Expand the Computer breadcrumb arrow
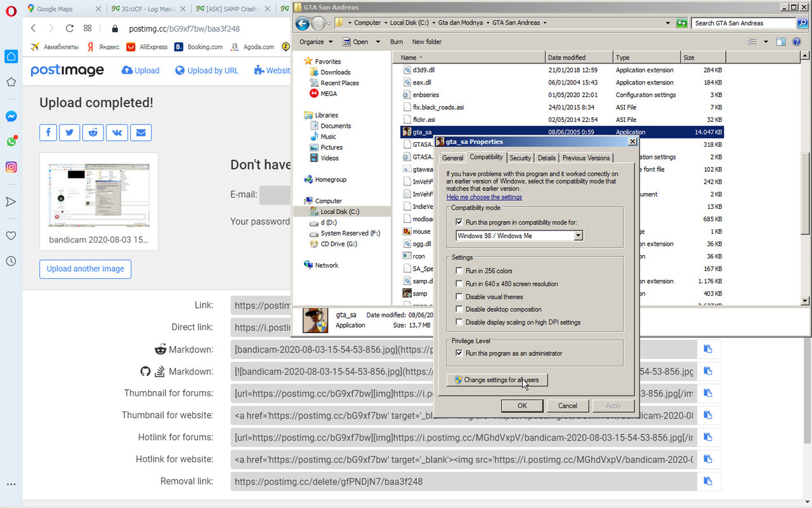This screenshot has width=812, height=508. tap(386, 23)
